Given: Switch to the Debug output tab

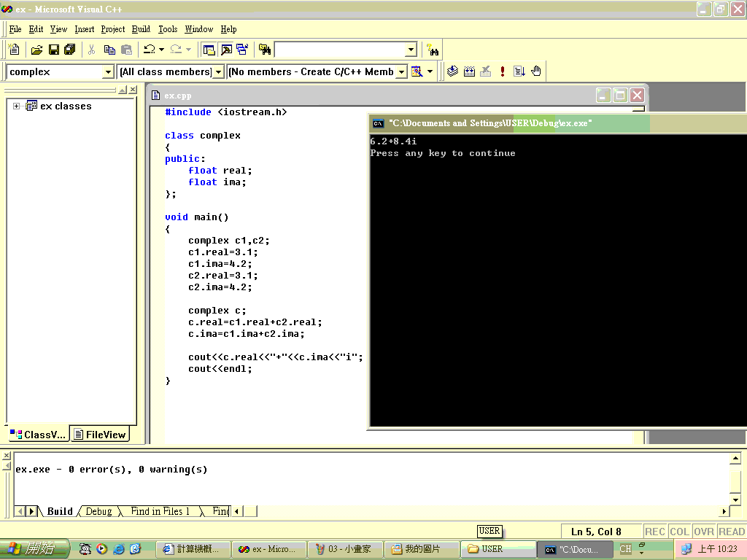Looking at the screenshot, I should point(98,511).
